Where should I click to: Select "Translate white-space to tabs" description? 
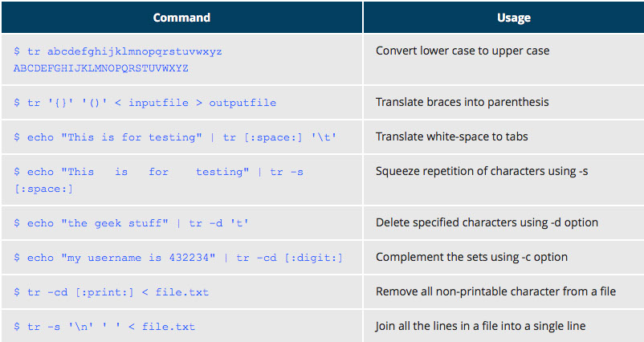coord(453,136)
